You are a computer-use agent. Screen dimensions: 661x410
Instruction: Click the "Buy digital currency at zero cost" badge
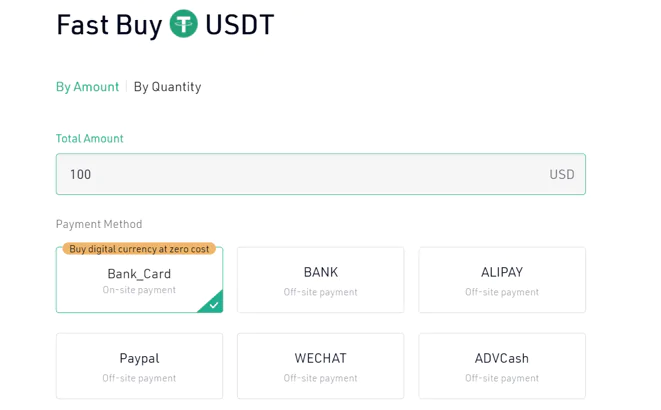tap(139, 249)
